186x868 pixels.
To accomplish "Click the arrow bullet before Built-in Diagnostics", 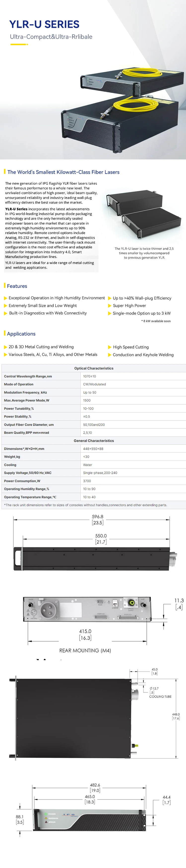I will pos(5,313).
